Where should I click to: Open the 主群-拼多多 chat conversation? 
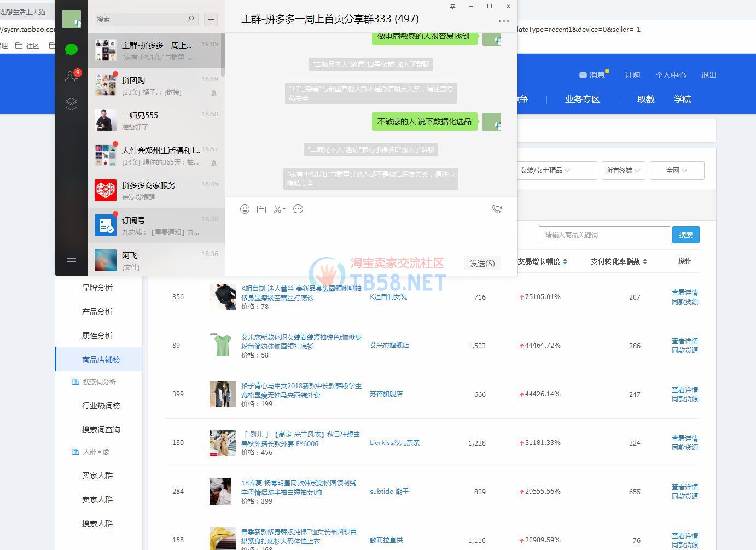click(156, 50)
